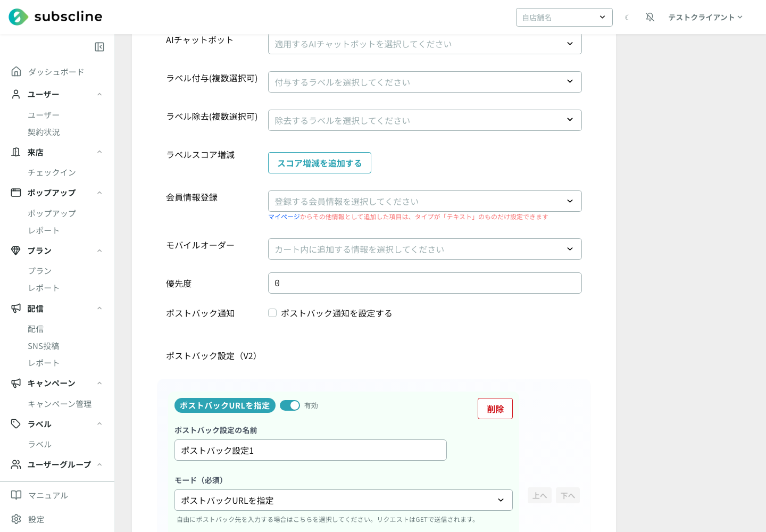
Task: Collapse the ユーザーグループ section chevron
Action: pyautogui.click(x=99, y=464)
